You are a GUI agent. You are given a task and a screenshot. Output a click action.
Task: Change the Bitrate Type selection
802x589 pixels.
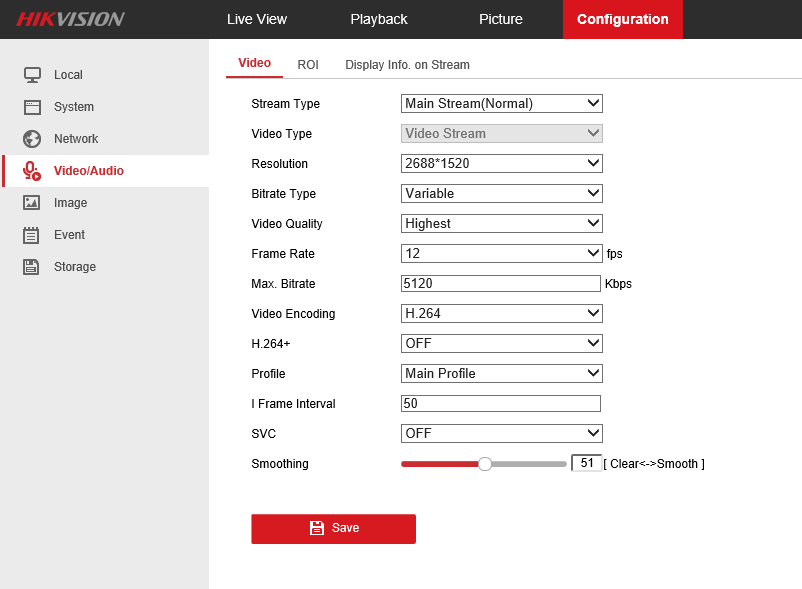click(x=501, y=193)
